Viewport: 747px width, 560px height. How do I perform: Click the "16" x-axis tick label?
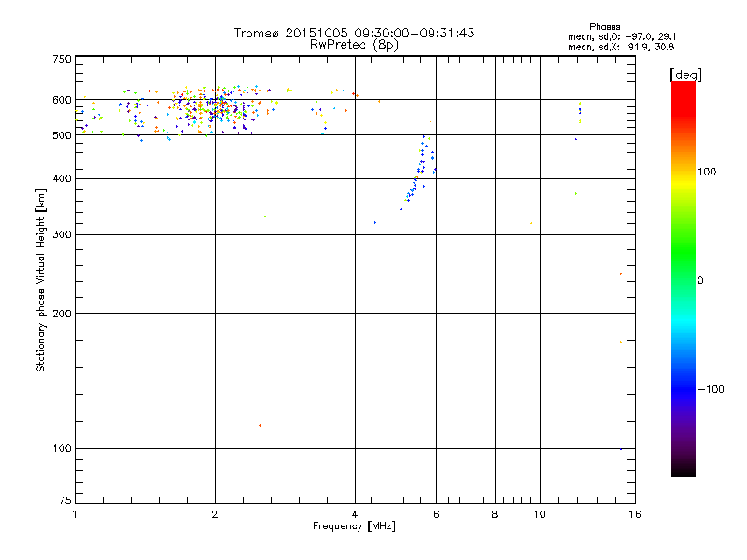633,514
